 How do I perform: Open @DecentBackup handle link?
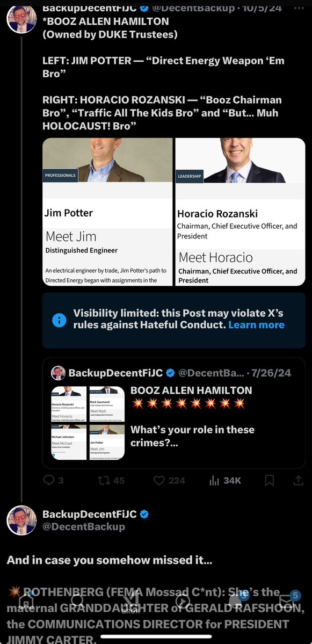click(84, 526)
